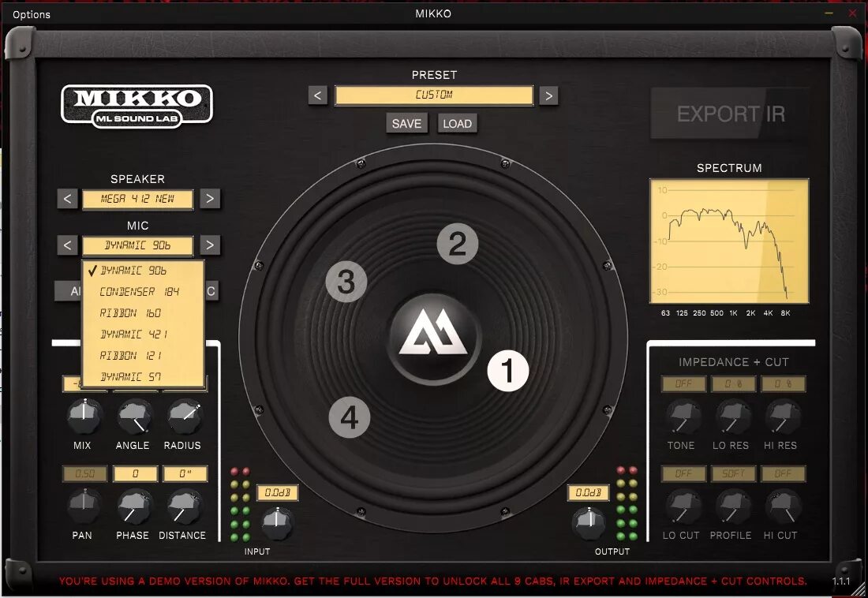The image size is (868, 598).
Task: Click the Dynamic 906 mic selector display
Action: (138, 245)
